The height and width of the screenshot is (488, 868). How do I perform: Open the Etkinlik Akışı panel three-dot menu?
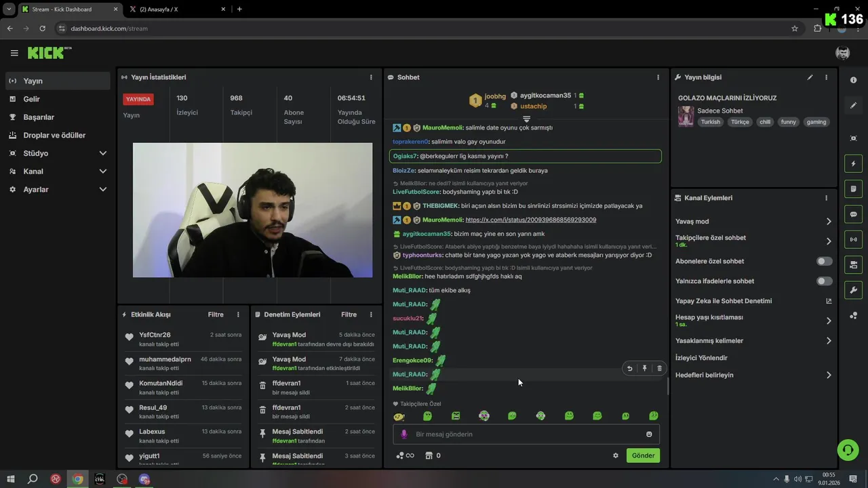pos(238,314)
